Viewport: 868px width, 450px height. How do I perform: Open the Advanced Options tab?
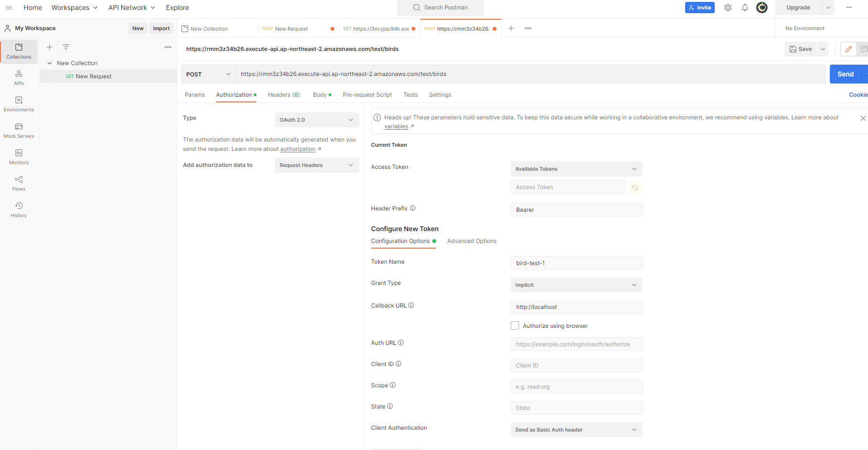471,241
